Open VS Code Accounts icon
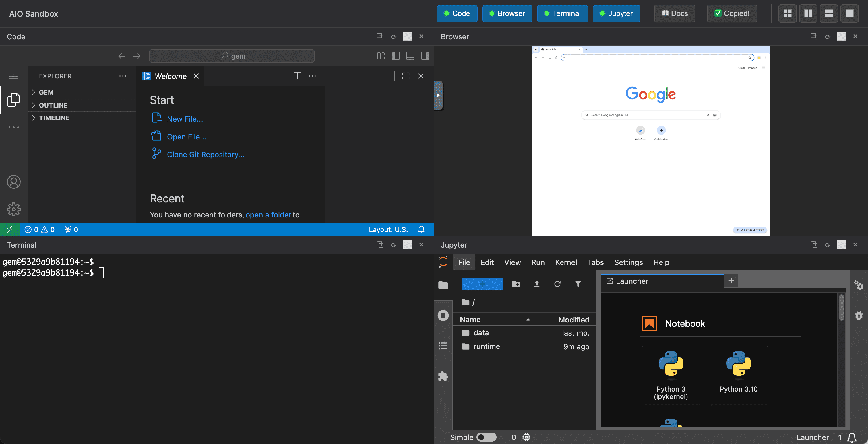This screenshot has width=868, height=444. coord(13,182)
